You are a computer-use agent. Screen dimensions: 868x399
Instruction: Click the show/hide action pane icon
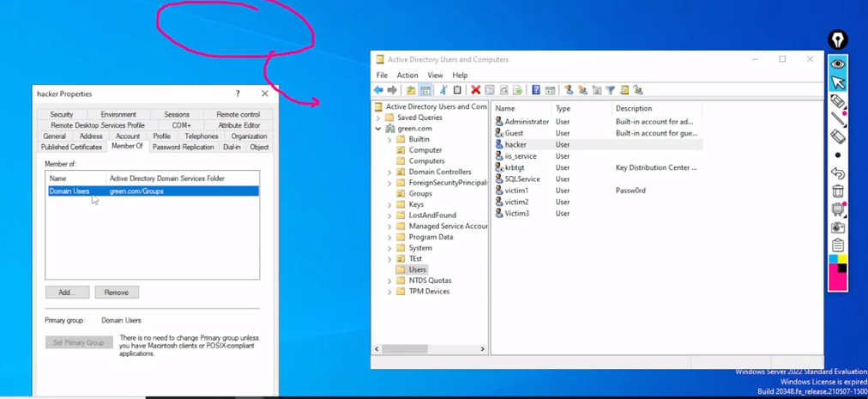(x=550, y=90)
